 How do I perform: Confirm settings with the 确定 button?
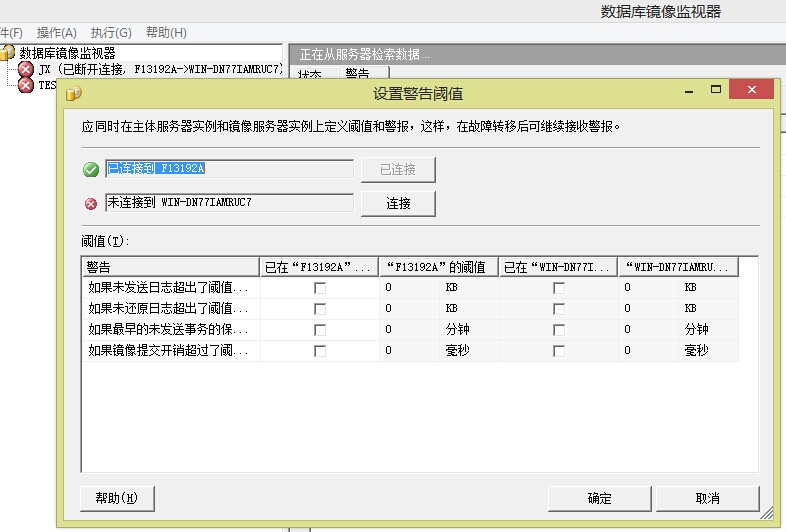(x=599, y=498)
